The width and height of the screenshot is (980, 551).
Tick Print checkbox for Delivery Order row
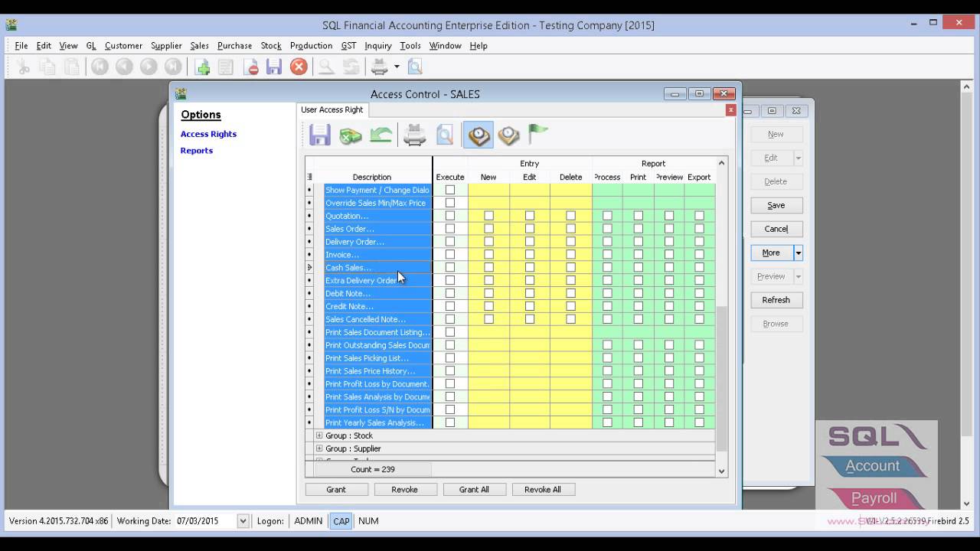(x=639, y=242)
